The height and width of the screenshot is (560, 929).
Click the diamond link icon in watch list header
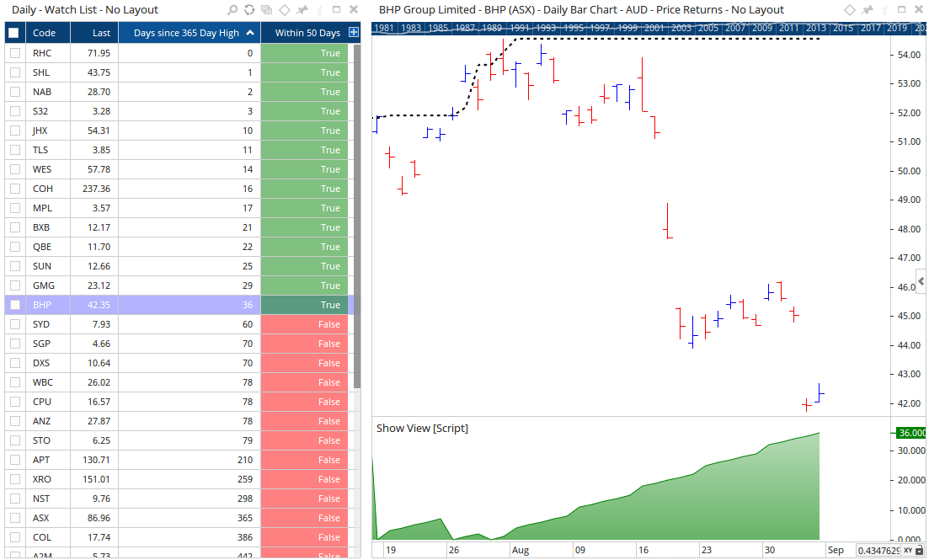click(285, 9)
